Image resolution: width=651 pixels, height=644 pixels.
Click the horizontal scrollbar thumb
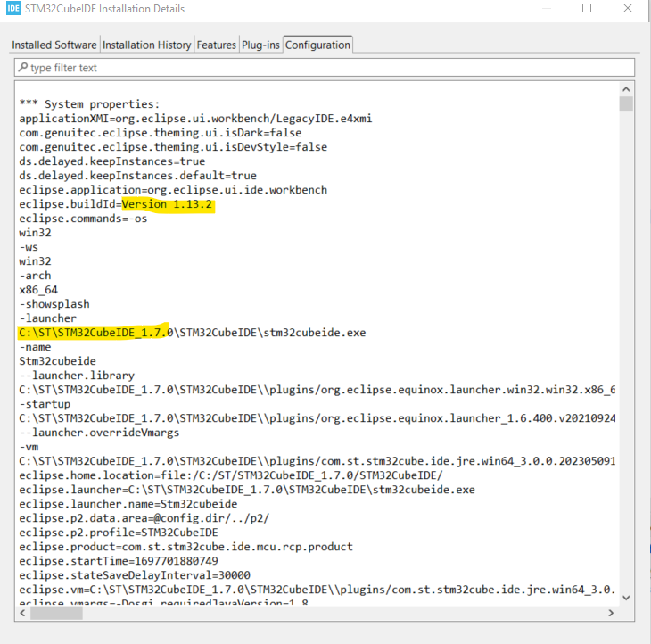click(56, 613)
